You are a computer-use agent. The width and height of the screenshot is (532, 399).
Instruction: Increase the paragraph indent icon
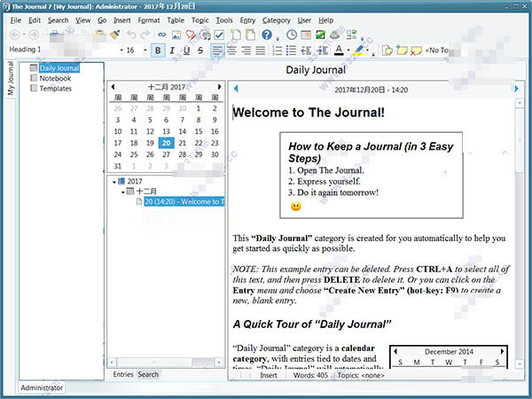(x=322, y=51)
